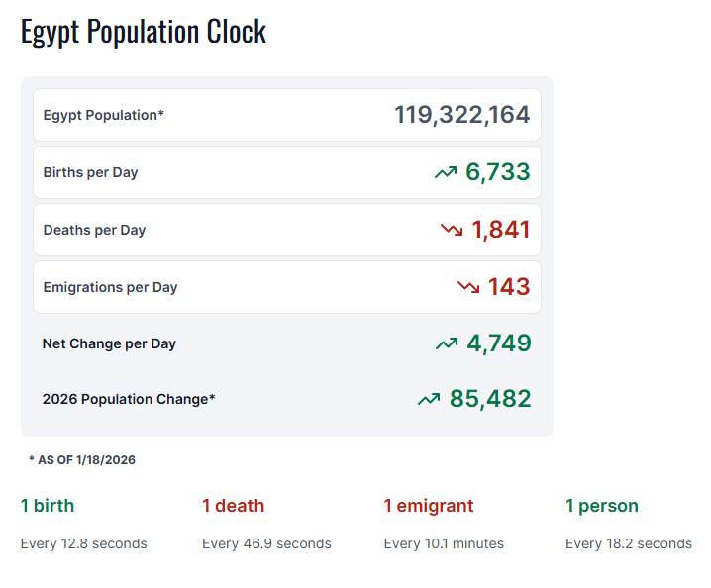Click the Deaths per Day value 1,841
Screen dimensions: 711x588
[x=500, y=230]
